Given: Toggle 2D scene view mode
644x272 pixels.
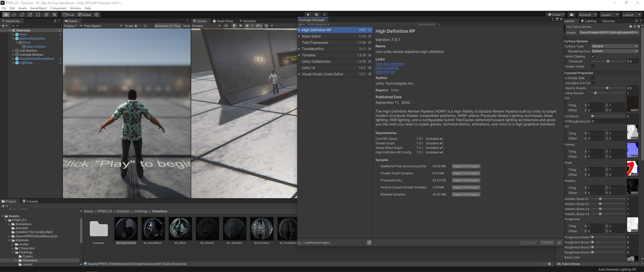Looking at the screenshot, I should point(226,26).
